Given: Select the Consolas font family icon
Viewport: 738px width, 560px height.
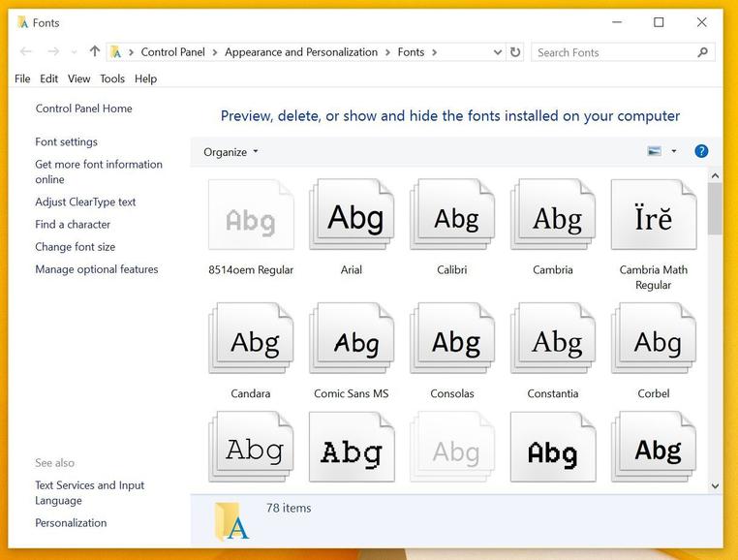Looking at the screenshot, I should coord(452,338).
